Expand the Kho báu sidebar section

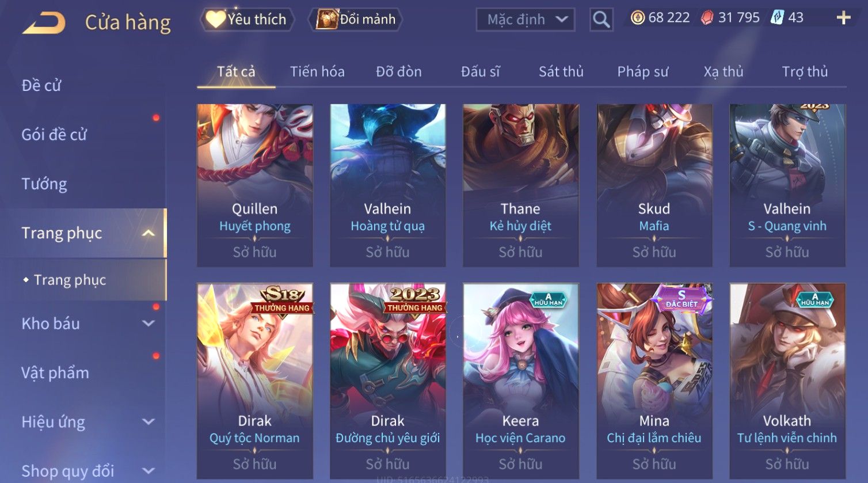point(148,324)
